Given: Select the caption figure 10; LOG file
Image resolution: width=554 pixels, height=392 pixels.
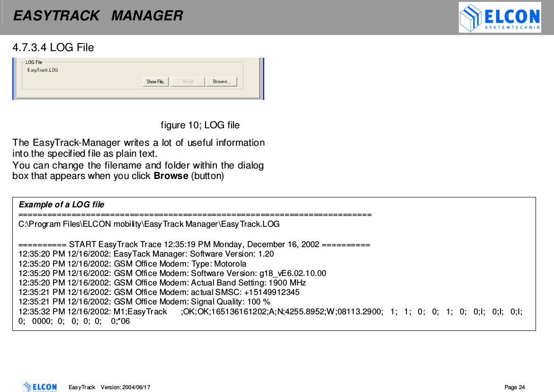Looking at the screenshot, I should point(200,125).
